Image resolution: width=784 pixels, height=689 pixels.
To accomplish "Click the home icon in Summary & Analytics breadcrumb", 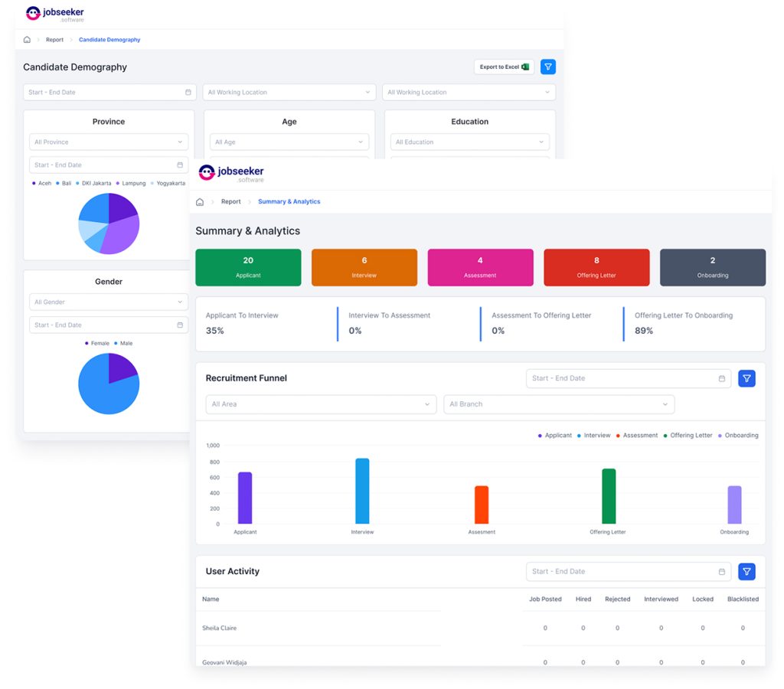I will click(x=200, y=202).
